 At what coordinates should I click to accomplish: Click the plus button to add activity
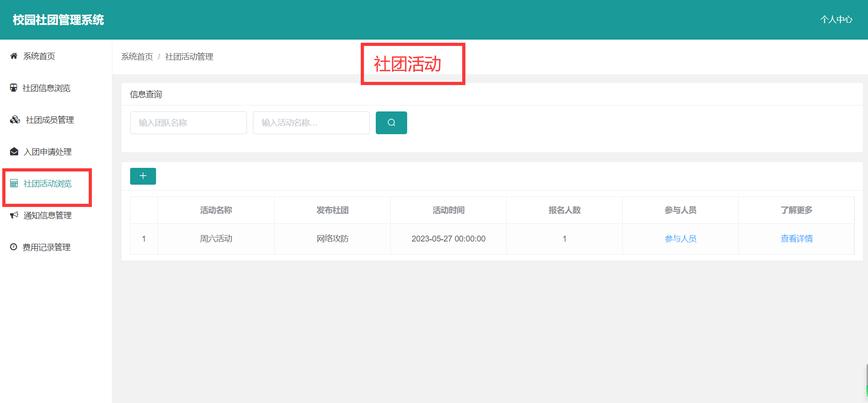pos(143,176)
